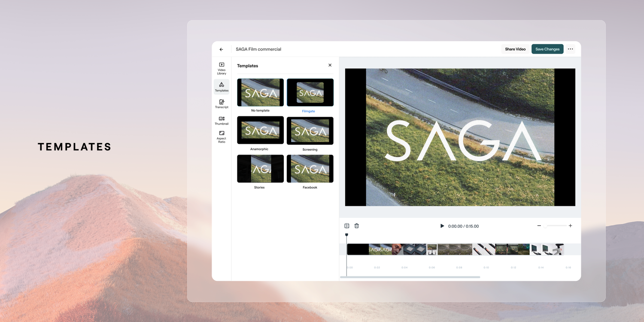Click the 0:00.00 / 0:15.00 time display

pos(463,226)
